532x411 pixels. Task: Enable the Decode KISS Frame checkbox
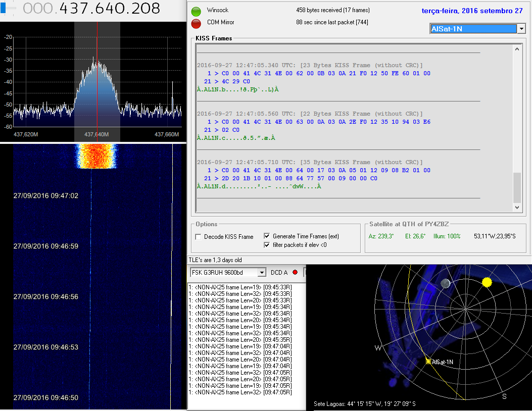point(199,237)
